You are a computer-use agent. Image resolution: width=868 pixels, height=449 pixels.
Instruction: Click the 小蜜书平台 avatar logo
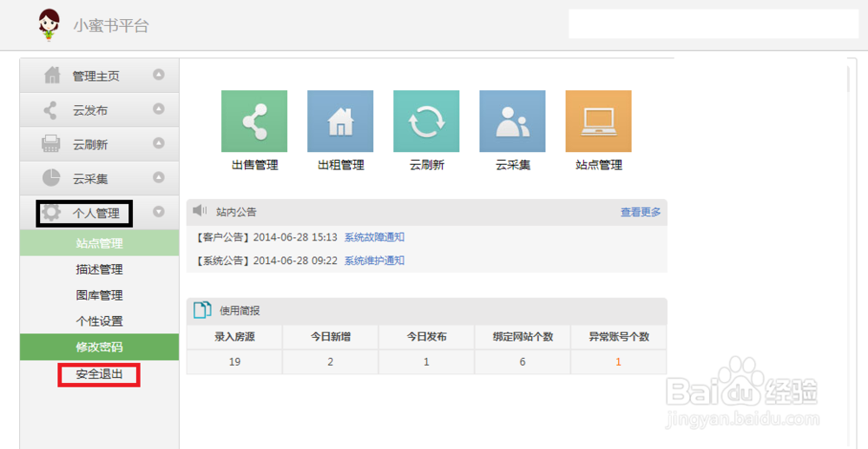(x=49, y=25)
